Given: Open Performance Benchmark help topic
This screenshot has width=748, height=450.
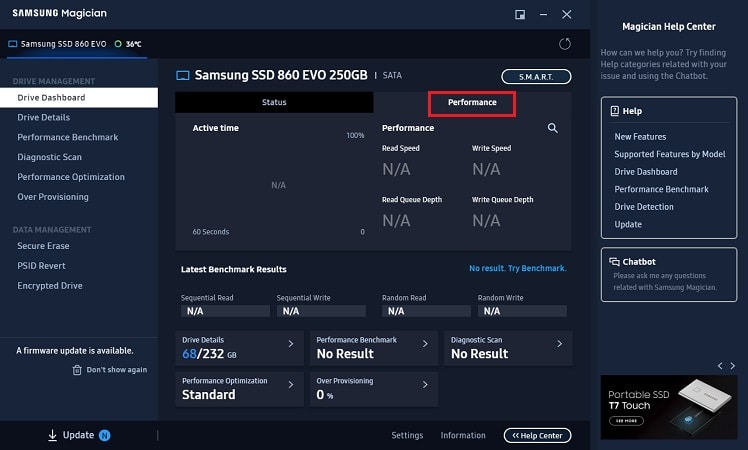Looking at the screenshot, I should (x=661, y=189).
